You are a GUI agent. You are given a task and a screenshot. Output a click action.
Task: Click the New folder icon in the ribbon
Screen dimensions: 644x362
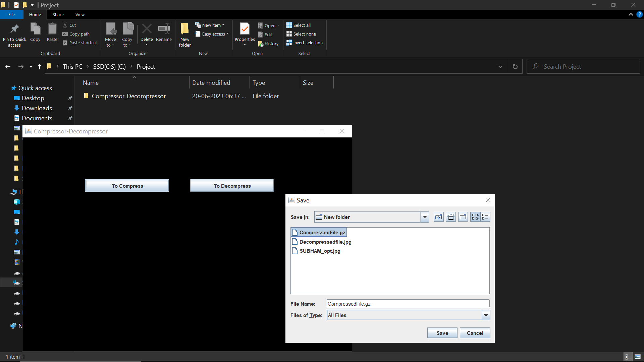pyautogui.click(x=184, y=35)
